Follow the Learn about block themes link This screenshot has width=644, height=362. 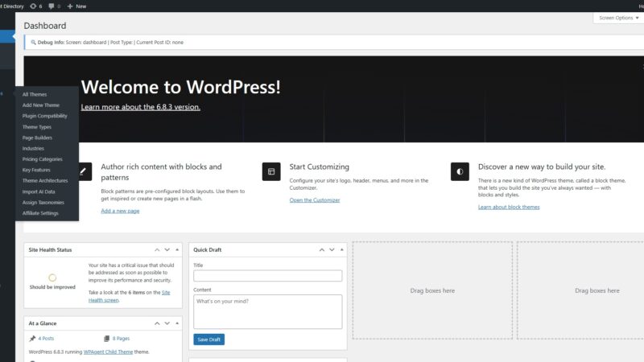coord(509,207)
